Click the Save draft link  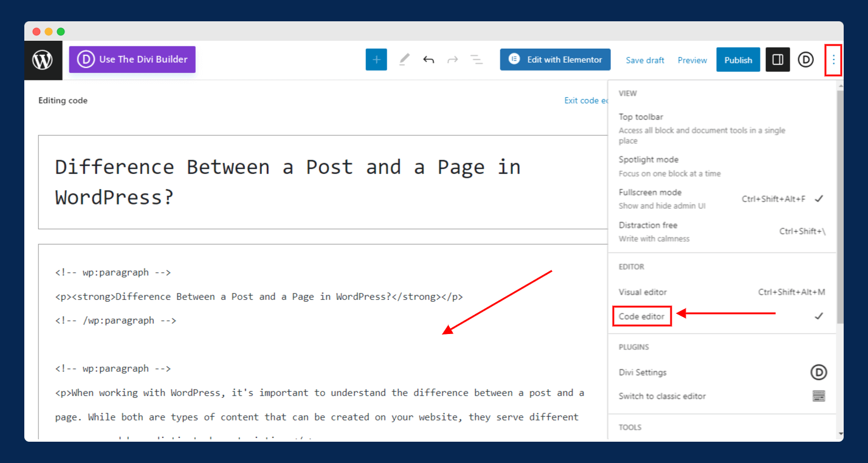(x=645, y=60)
